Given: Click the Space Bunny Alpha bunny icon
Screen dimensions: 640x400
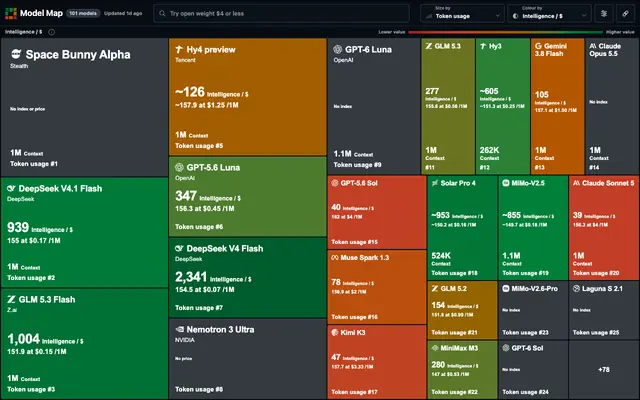Looking at the screenshot, I should (16, 53).
